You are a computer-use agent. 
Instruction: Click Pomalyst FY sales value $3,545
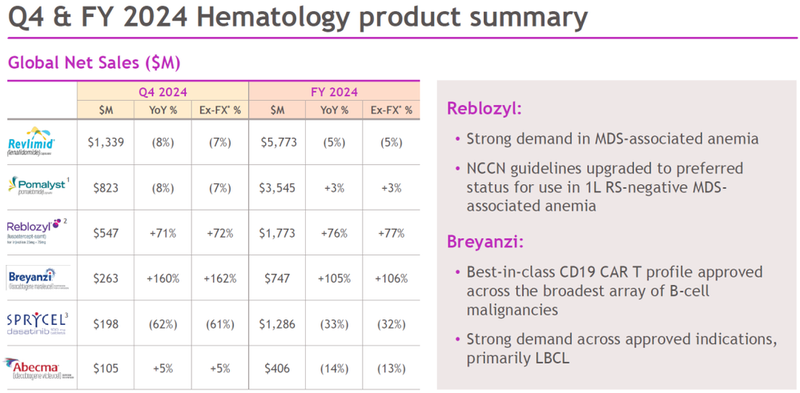click(277, 188)
